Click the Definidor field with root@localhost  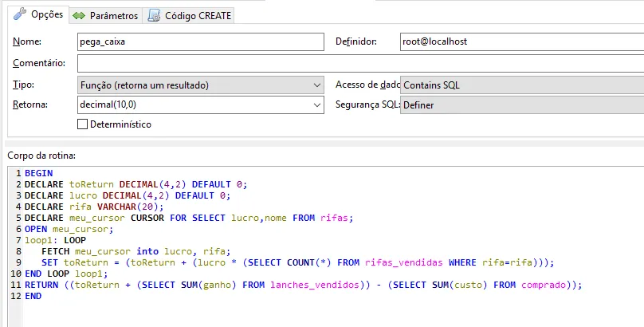(522, 42)
